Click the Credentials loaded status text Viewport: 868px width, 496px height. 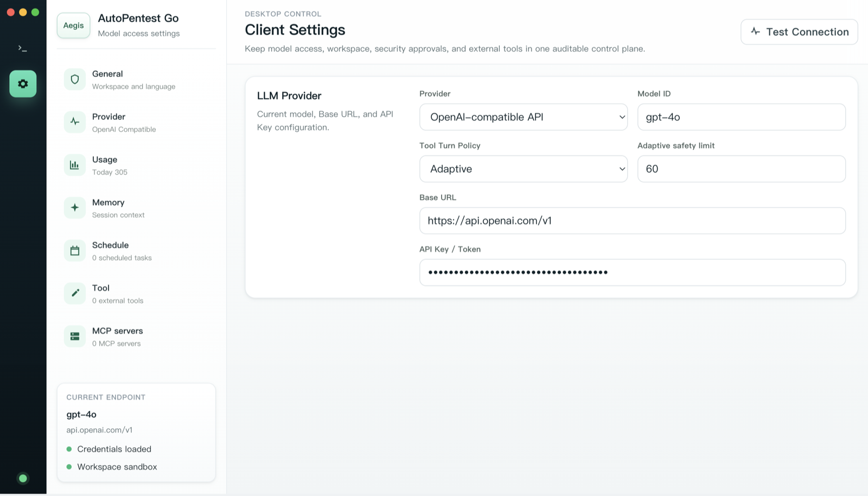(114, 449)
